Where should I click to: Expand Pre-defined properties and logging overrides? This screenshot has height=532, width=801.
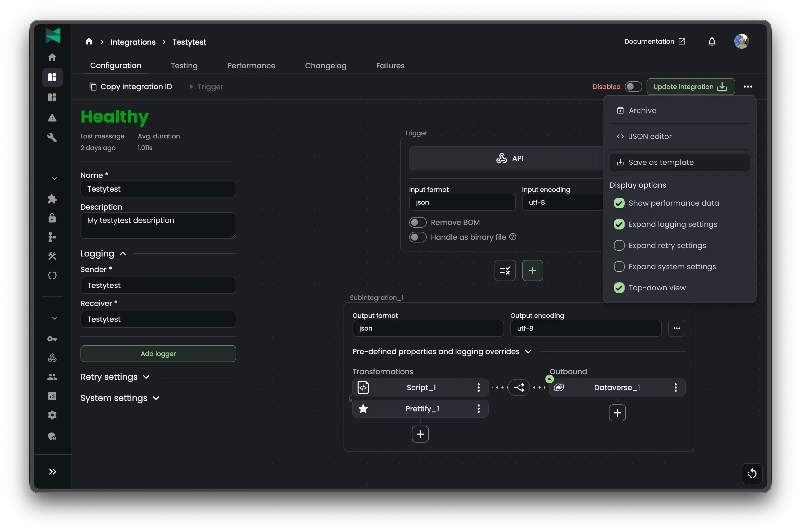528,352
